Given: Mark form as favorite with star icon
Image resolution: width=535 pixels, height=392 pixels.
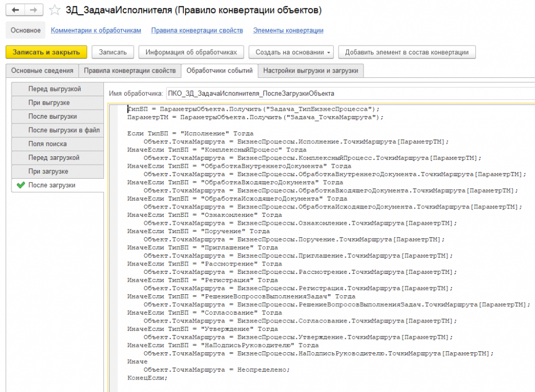Looking at the screenshot, I should [54, 10].
